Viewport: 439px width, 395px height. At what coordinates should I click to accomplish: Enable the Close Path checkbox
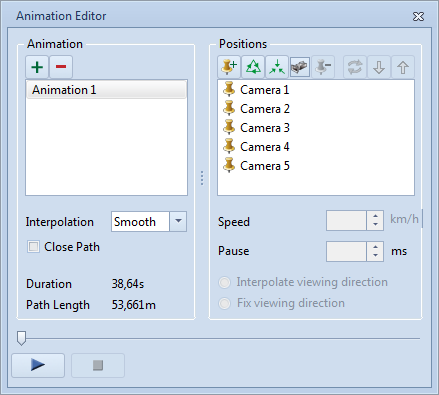(33, 247)
